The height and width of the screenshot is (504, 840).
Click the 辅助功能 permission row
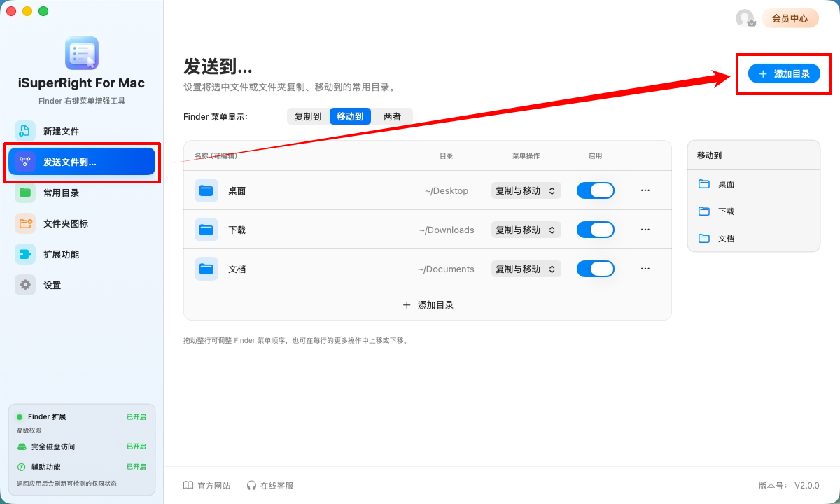click(x=82, y=467)
